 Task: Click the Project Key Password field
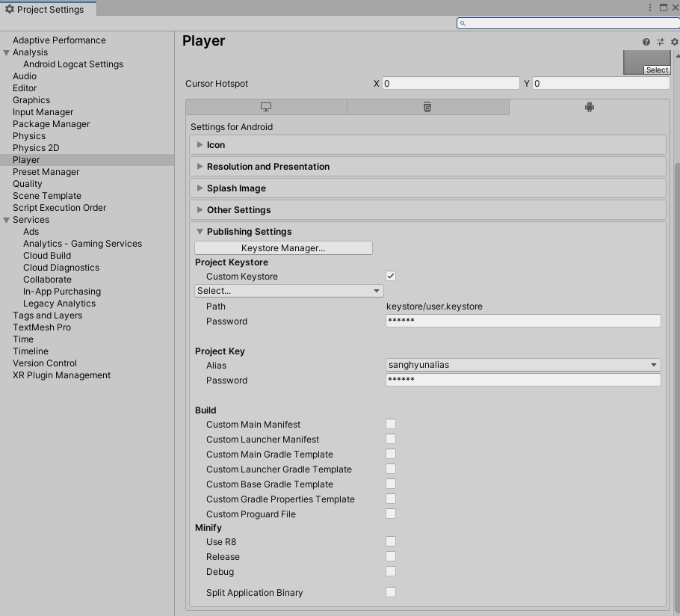pyautogui.click(x=523, y=380)
